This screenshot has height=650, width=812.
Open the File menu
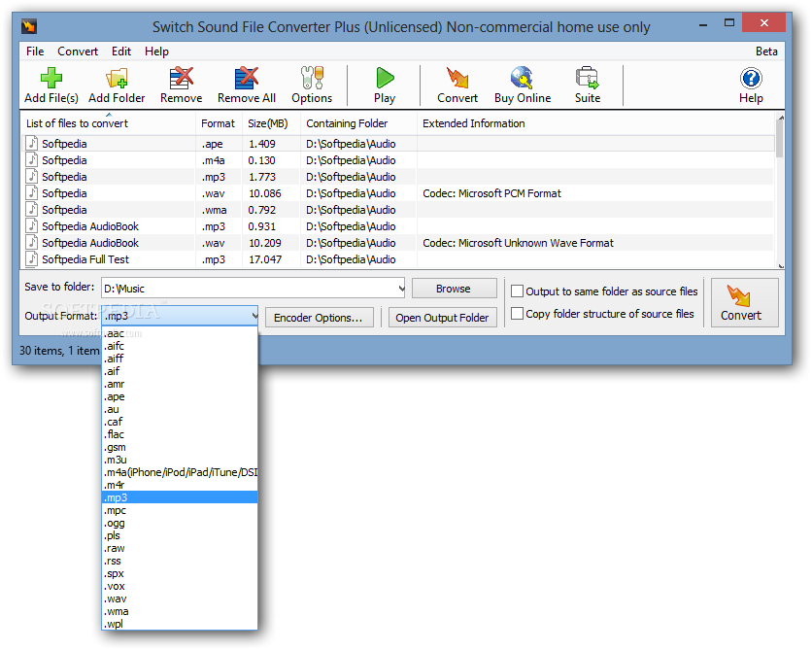(x=35, y=51)
